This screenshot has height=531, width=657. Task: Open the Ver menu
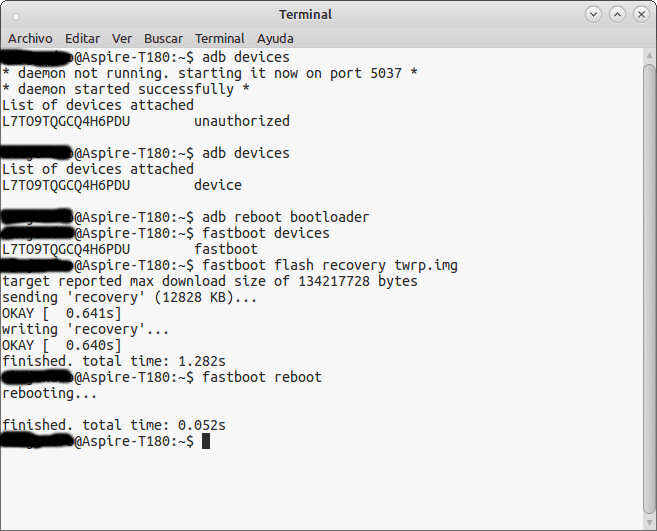pos(122,39)
